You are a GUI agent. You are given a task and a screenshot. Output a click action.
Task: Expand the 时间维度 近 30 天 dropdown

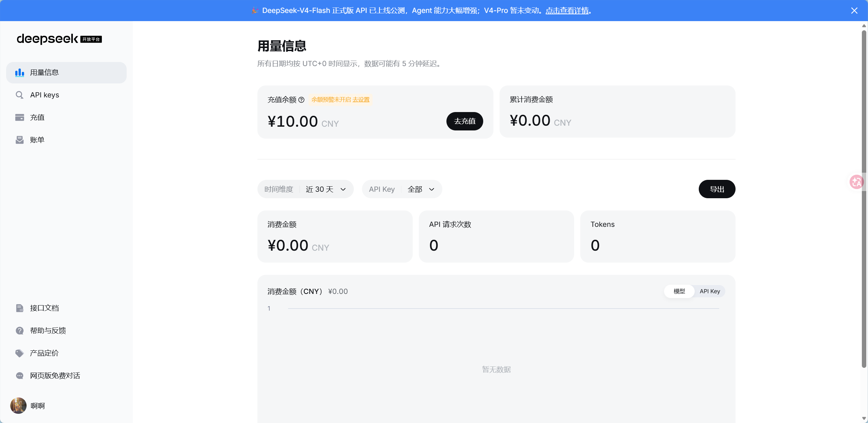click(x=305, y=189)
